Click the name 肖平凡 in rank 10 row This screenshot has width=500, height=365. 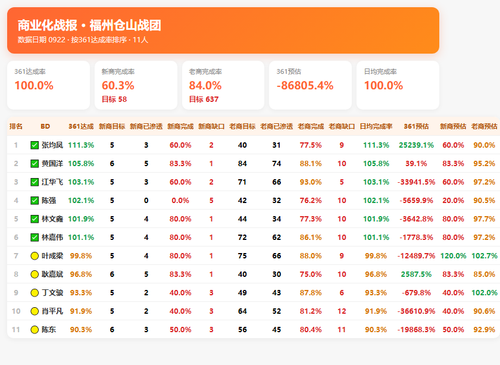tap(52, 311)
